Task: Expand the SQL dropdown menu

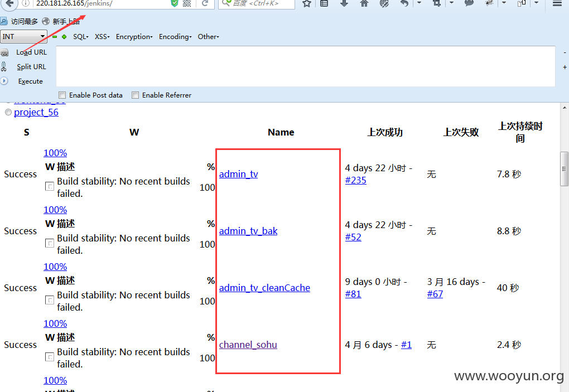Action: pyautogui.click(x=81, y=37)
